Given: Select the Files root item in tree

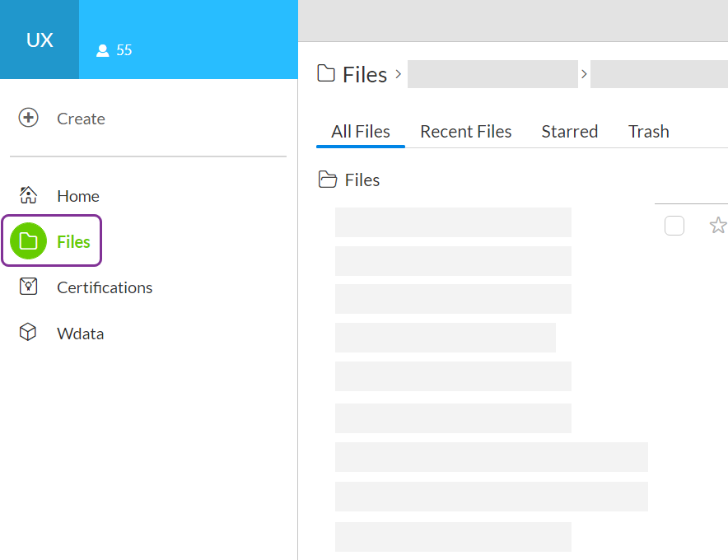Looking at the screenshot, I should 362,180.
